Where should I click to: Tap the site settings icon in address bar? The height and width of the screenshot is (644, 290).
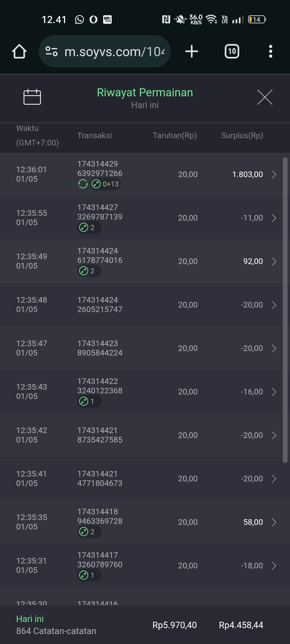coord(52,51)
